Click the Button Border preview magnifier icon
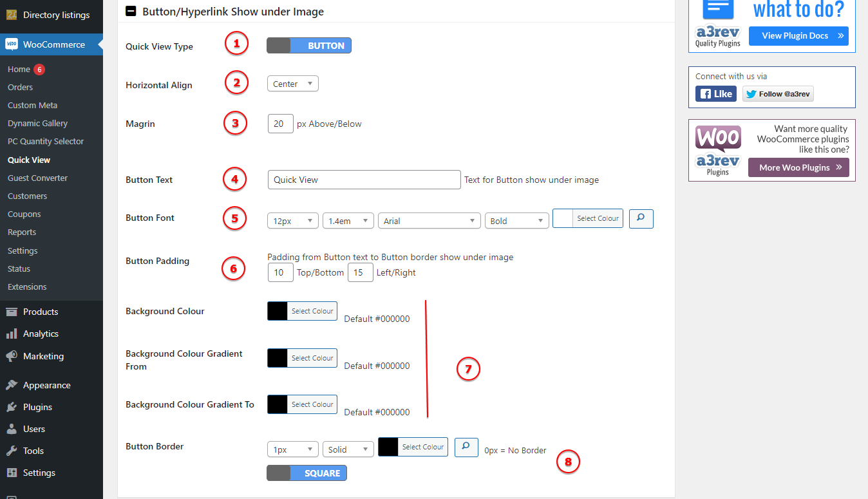Image resolution: width=868 pixels, height=499 pixels. (x=466, y=447)
